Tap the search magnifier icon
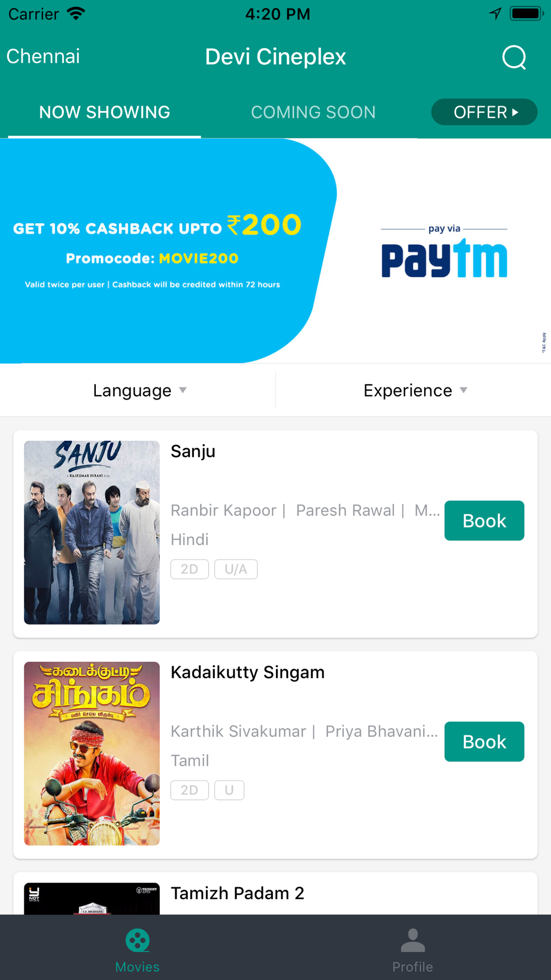This screenshot has width=551, height=980. [514, 57]
